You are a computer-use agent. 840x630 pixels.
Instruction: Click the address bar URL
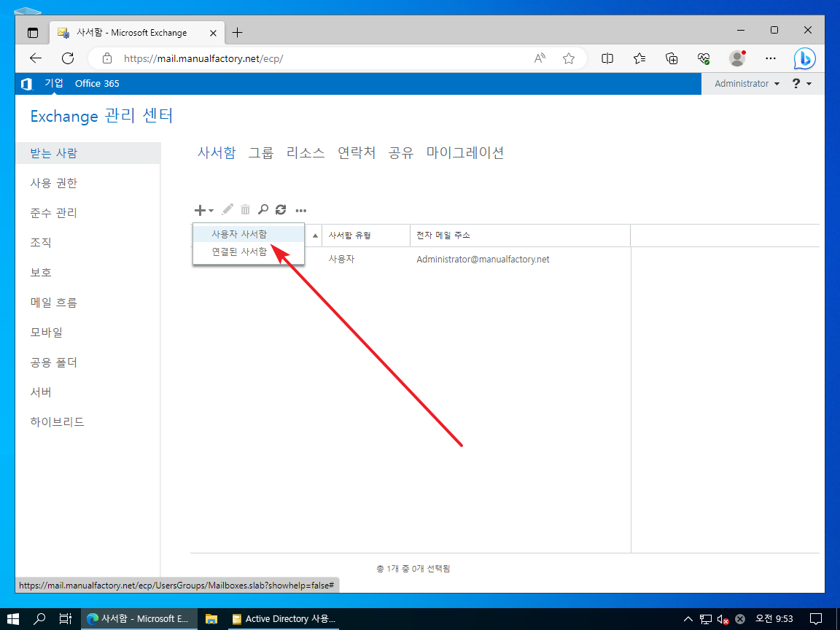[x=203, y=58]
